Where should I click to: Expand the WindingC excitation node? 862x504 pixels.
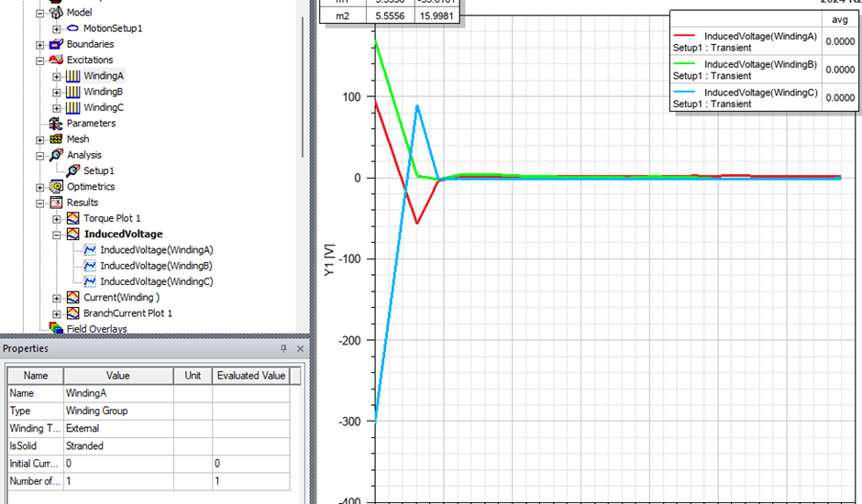[57, 108]
